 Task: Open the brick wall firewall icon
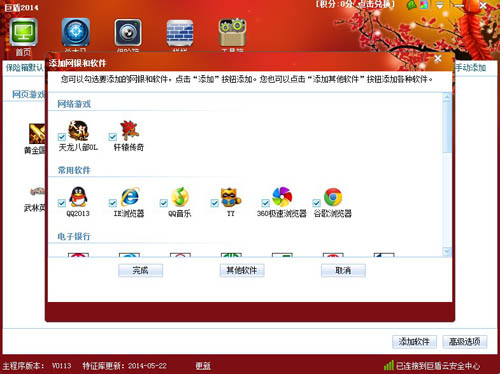coord(180,33)
